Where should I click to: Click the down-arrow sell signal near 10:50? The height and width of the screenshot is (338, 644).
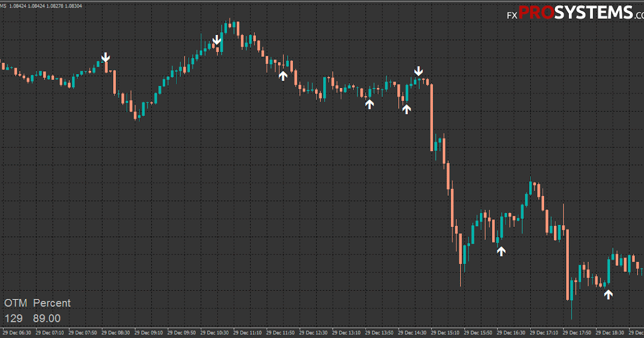pos(217,40)
